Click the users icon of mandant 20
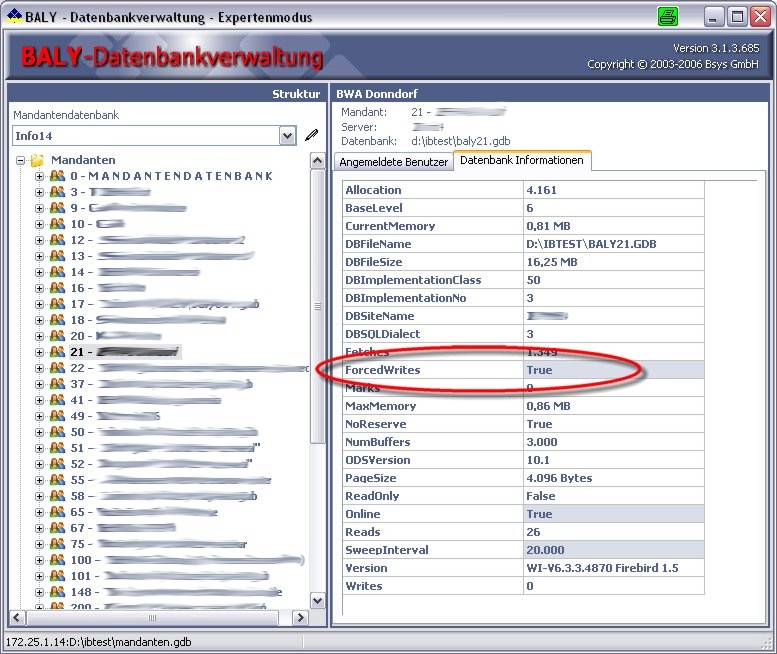 pos(57,335)
